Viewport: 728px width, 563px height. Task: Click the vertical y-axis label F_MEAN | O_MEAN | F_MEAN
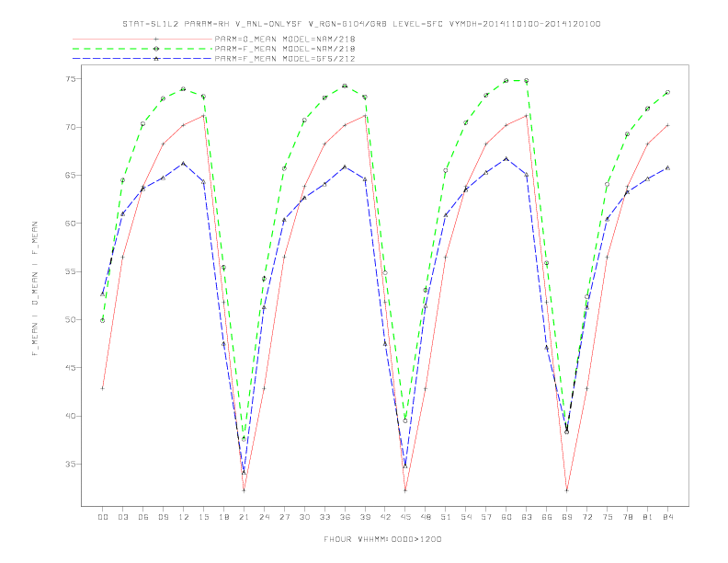pos(35,289)
